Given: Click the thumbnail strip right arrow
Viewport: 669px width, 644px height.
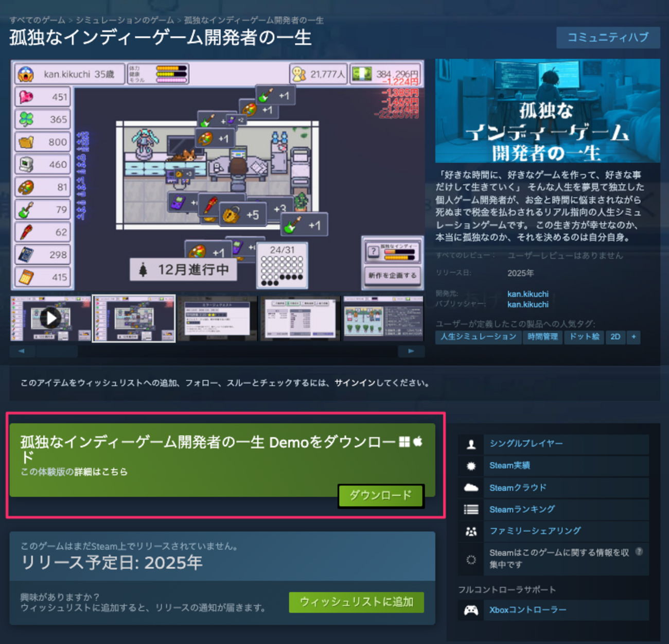Looking at the screenshot, I should point(411,351).
